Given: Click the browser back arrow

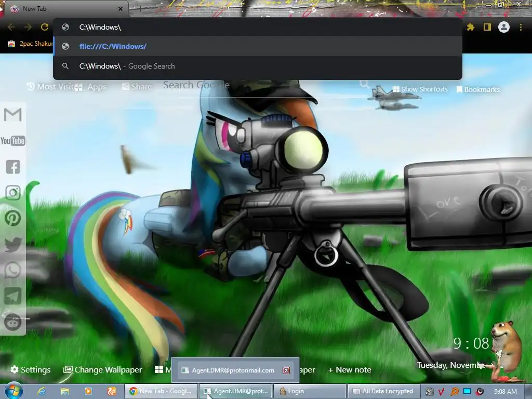Looking at the screenshot, I should (11, 27).
